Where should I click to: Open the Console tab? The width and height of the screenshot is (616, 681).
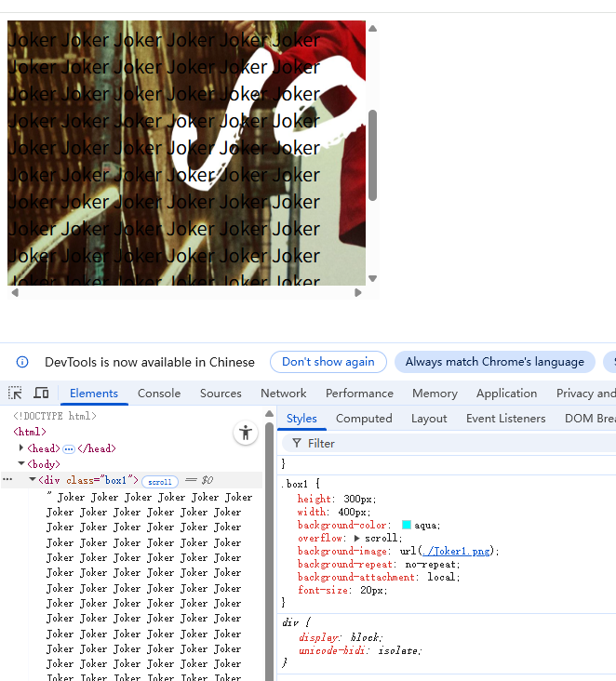click(159, 393)
